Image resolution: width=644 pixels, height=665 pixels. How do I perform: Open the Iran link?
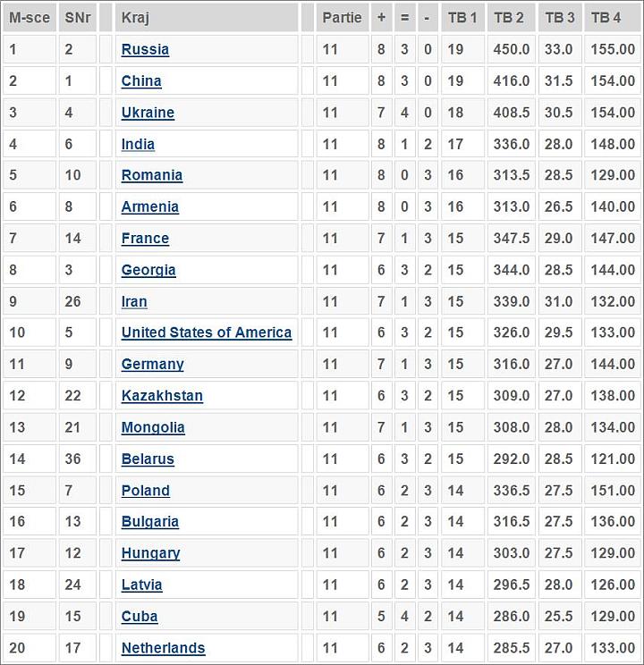(x=134, y=301)
